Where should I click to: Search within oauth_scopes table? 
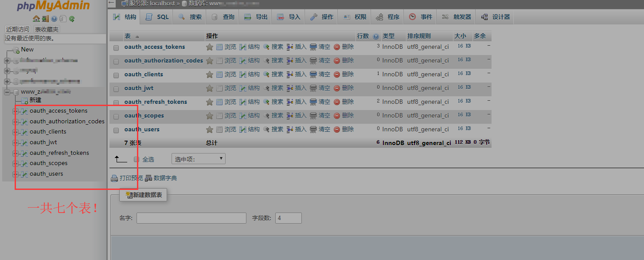[273, 116]
